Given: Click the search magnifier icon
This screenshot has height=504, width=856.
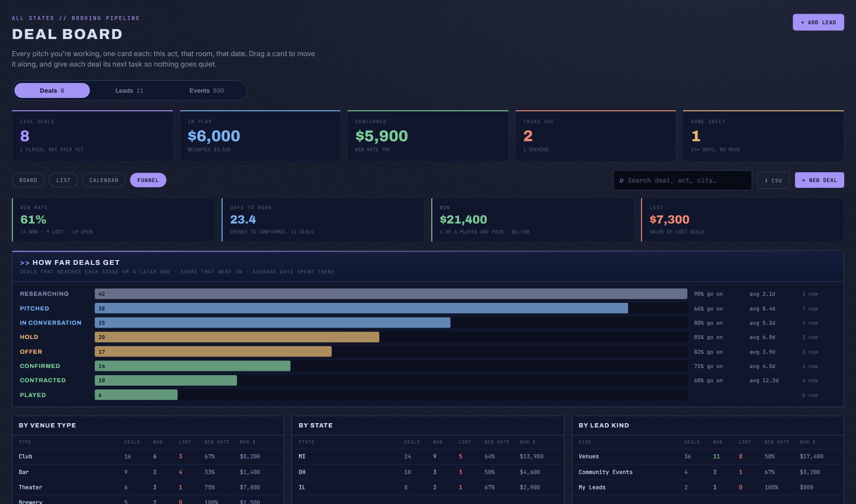Looking at the screenshot, I should coord(621,181).
